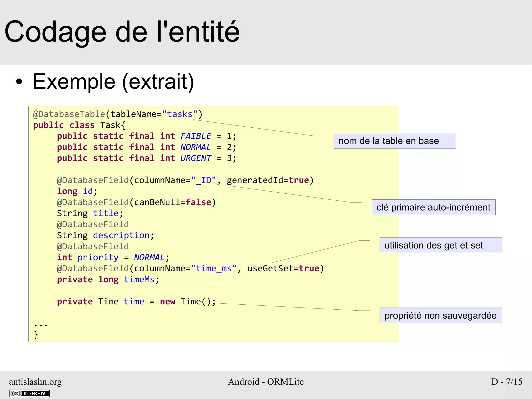Click the 'String description;' field line
The height and width of the screenshot is (399, 532).
click(x=105, y=235)
